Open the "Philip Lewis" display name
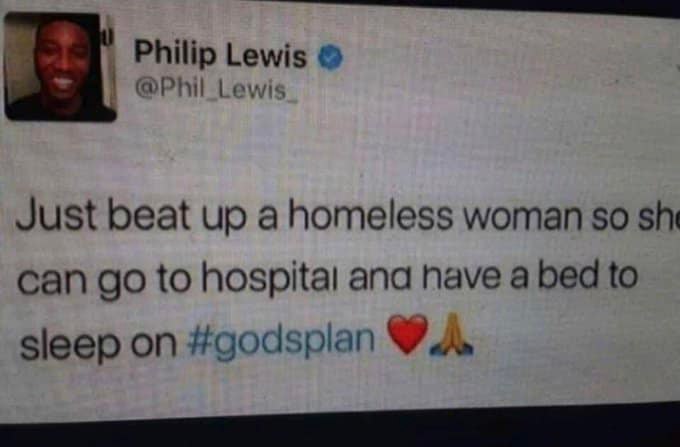 [x=220, y=55]
